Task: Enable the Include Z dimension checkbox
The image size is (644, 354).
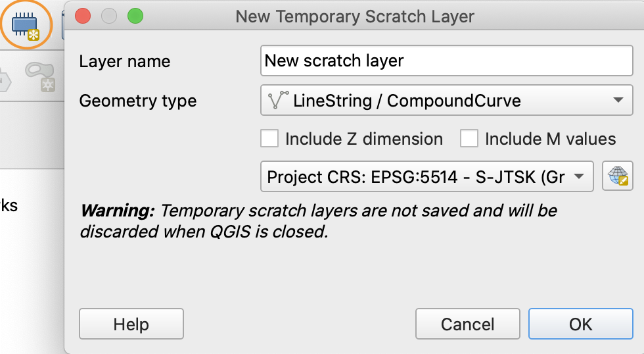Action: point(269,139)
